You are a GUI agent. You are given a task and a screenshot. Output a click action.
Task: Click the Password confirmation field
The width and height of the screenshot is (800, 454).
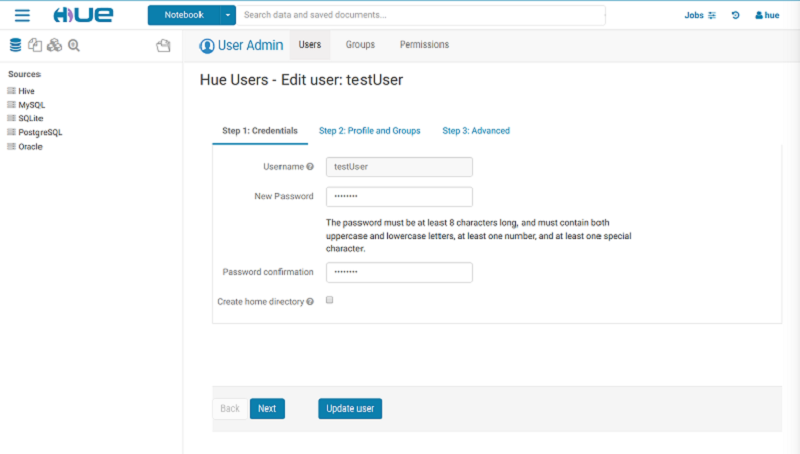[399, 272]
